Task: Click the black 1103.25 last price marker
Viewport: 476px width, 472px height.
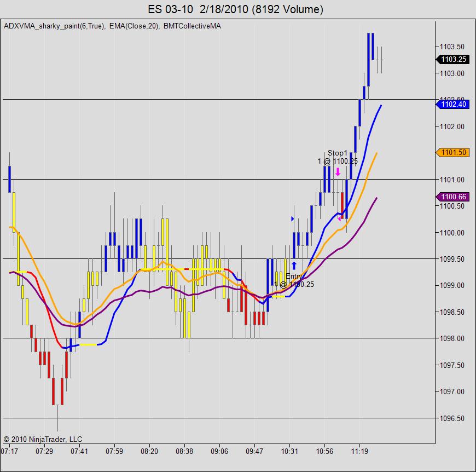Action: pyautogui.click(x=453, y=59)
